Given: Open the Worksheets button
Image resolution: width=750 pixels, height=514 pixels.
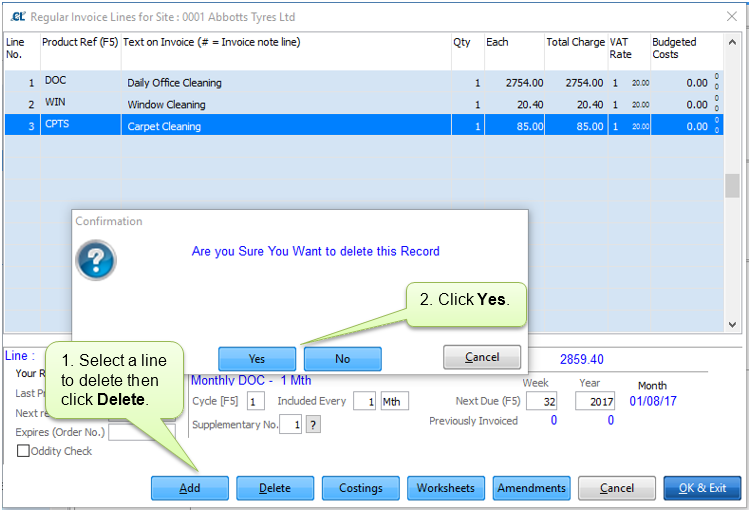Looking at the screenshot, I should click(x=446, y=488).
